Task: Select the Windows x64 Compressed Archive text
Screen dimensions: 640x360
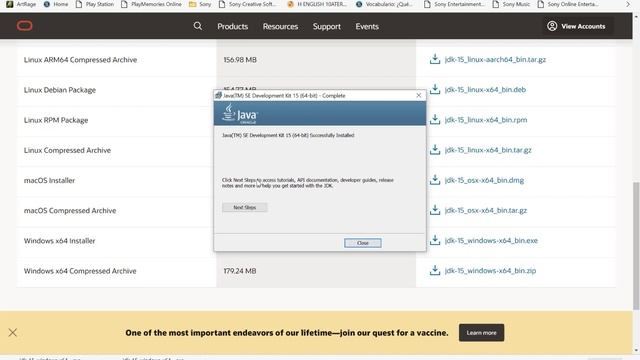Action: tap(80, 271)
